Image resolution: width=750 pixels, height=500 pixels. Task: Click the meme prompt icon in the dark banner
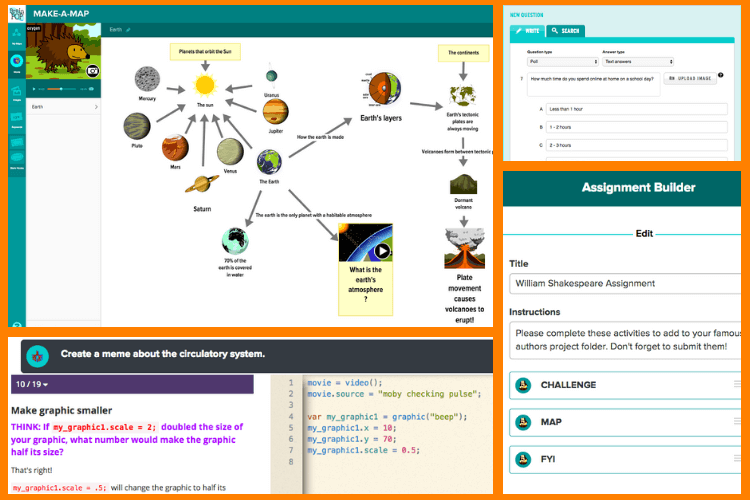coord(37,356)
